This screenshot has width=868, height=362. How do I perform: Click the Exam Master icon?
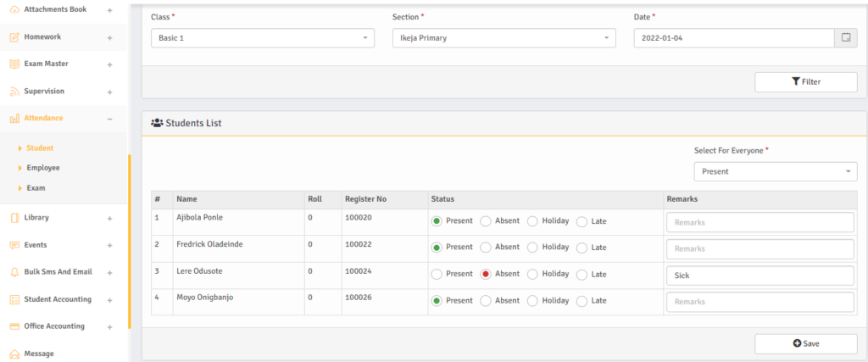click(x=14, y=64)
